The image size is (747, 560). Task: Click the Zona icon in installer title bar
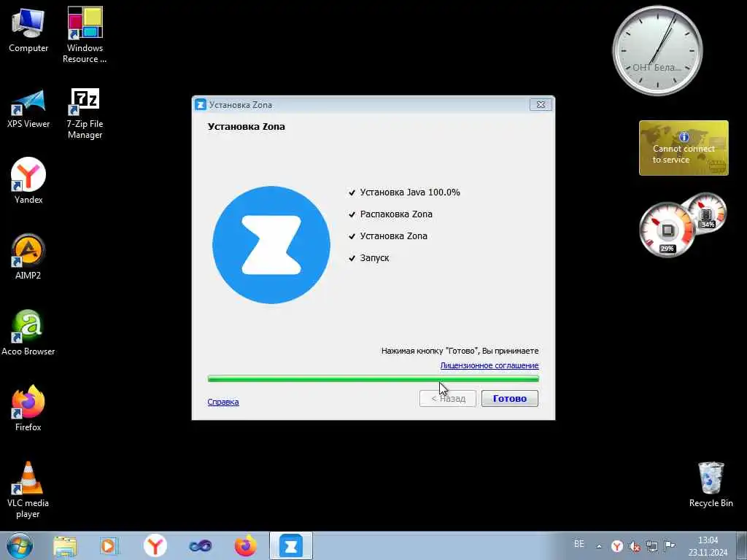(201, 104)
